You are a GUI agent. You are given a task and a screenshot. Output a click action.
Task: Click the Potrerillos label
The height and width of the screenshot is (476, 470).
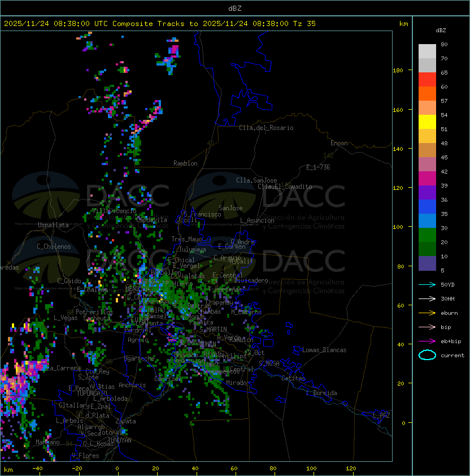click(x=94, y=312)
